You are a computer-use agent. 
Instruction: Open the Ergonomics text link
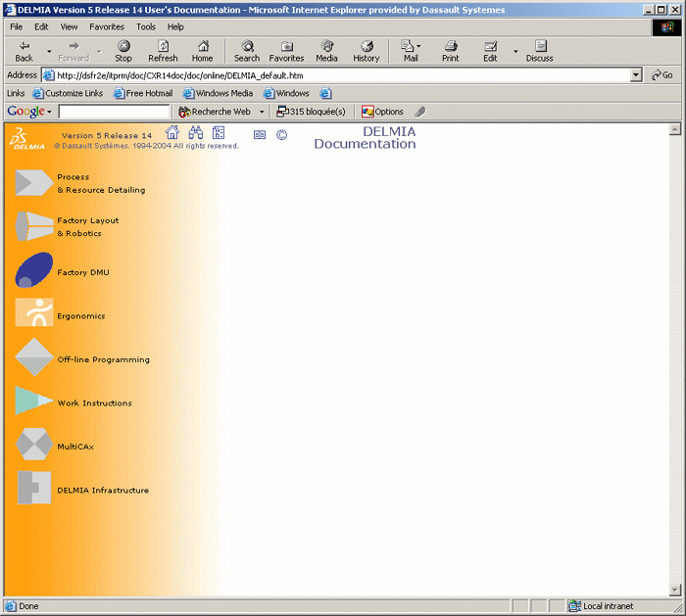[81, 315]
